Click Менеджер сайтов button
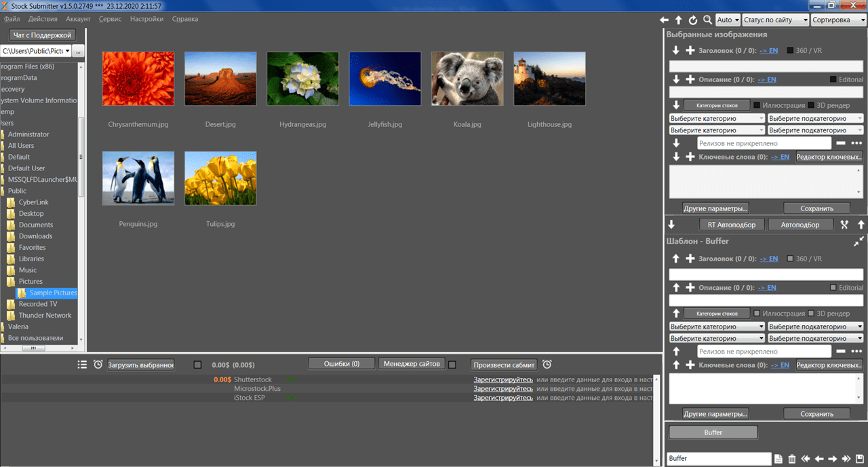Image resolution: width=868 pixels, height=467 pixels. click(x=412, y=364)
